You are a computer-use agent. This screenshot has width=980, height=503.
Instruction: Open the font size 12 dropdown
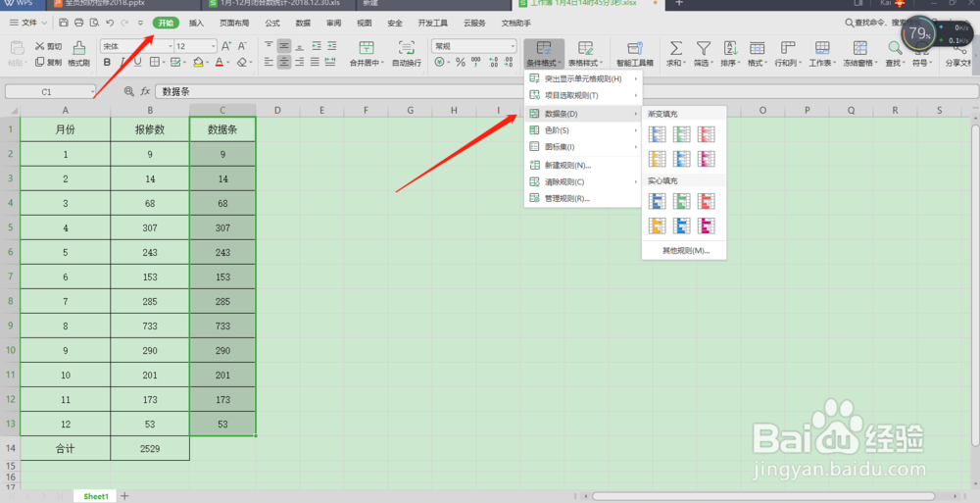coord(213,46)
